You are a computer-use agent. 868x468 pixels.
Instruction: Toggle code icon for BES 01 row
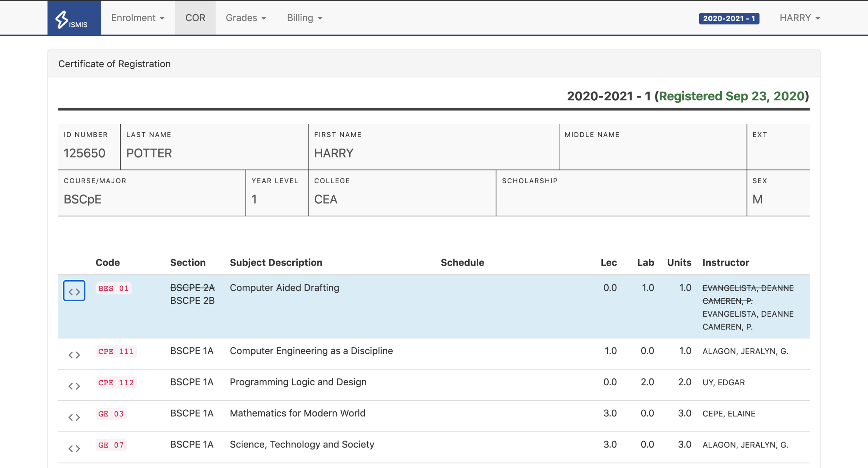74,291
